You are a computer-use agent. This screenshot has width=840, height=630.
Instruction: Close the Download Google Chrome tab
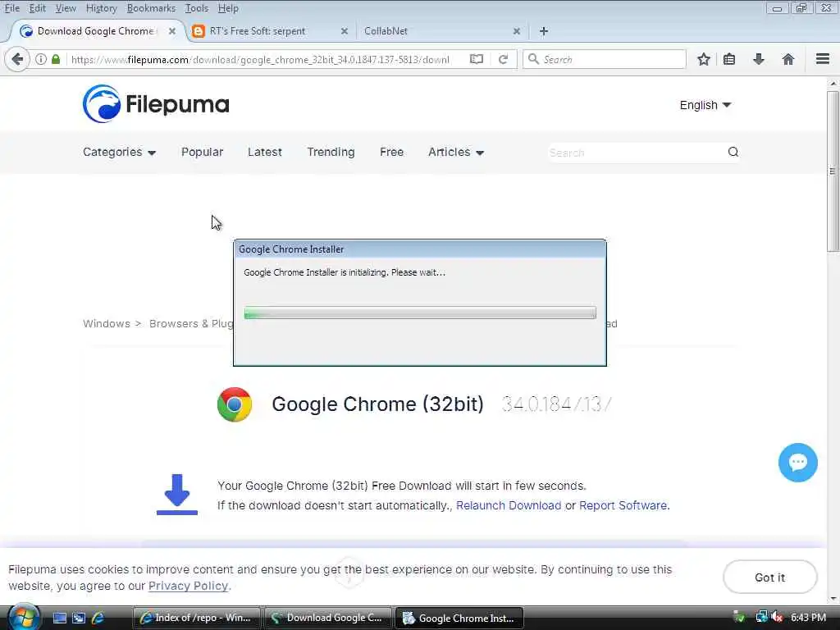172,31
